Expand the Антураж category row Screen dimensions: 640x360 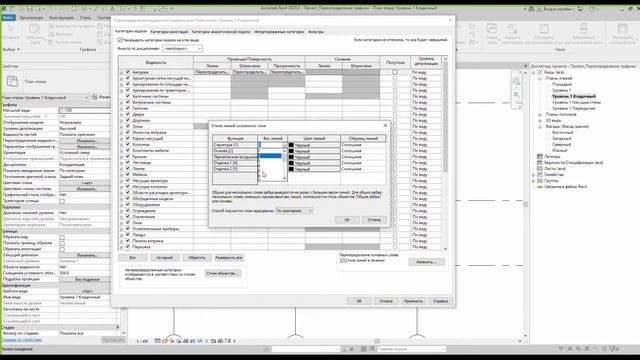(x=122, y=72)
